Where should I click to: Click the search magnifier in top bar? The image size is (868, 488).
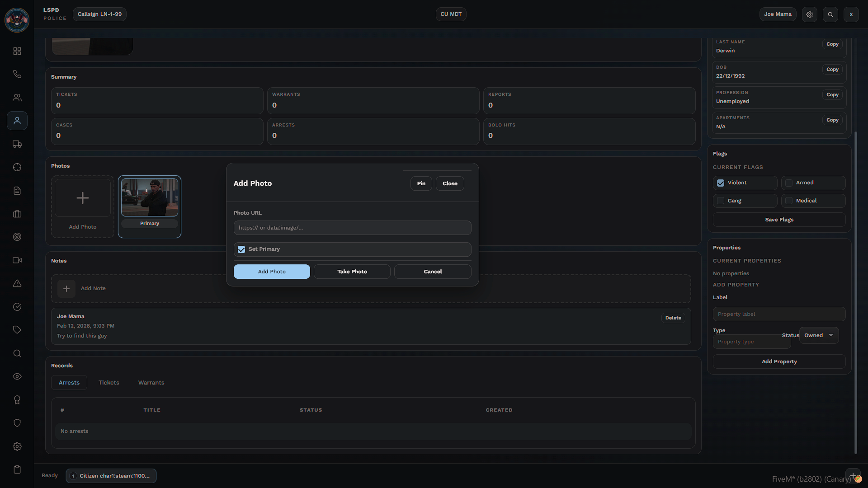point(830,14)
